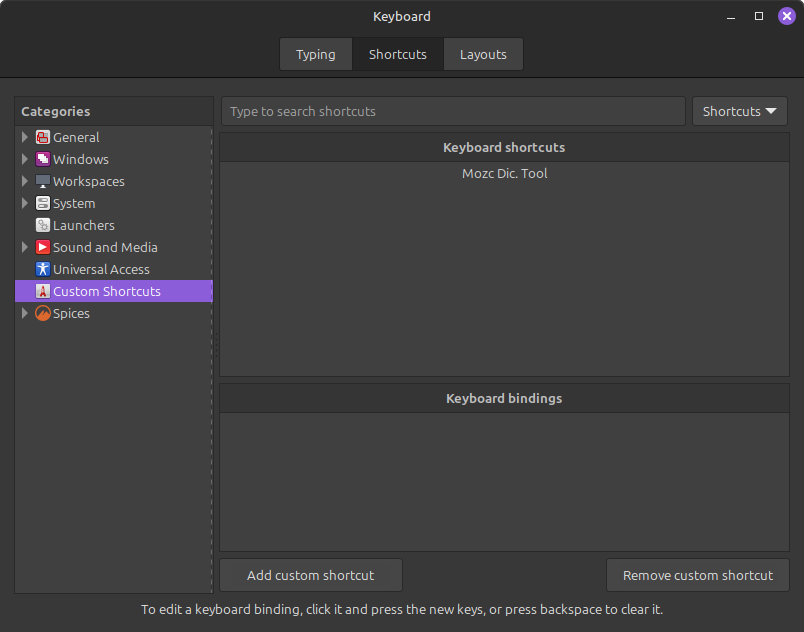The width and height of the screenshot is (804, 632).
Task: Expand the Sound and Media arrow
Action: point(25,248)
